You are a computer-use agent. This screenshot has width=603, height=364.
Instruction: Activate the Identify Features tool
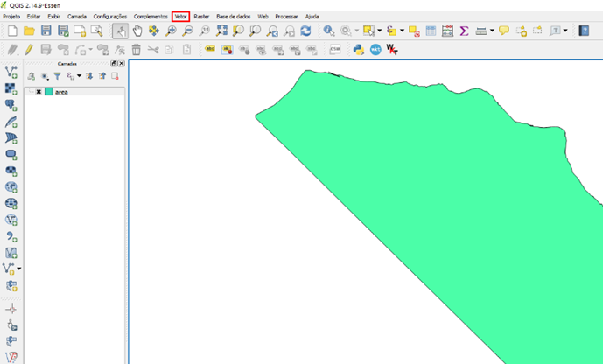[x=329, y=31]
